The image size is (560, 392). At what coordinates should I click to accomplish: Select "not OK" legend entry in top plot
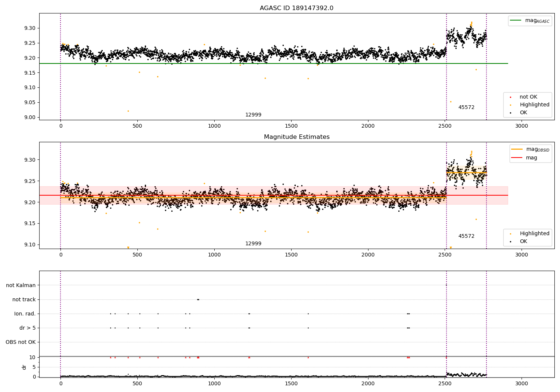point(528,97)
